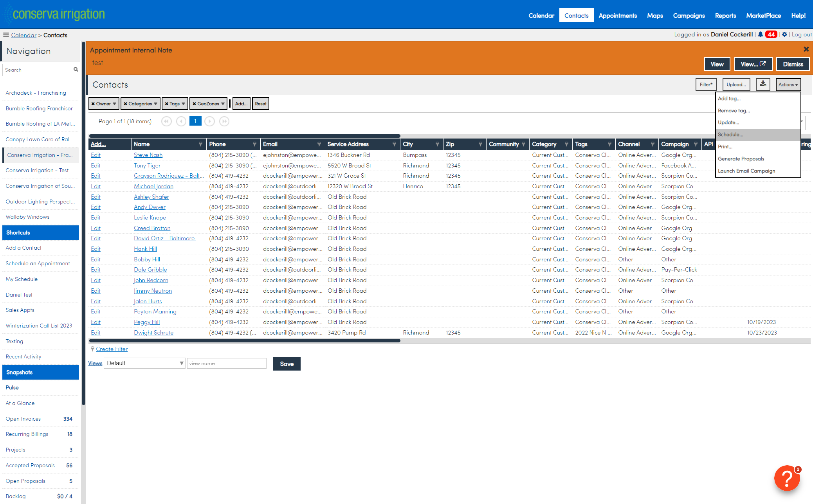Click the Upload... button
The width and height of the screenshot is (813, 504).
(736, 85)
